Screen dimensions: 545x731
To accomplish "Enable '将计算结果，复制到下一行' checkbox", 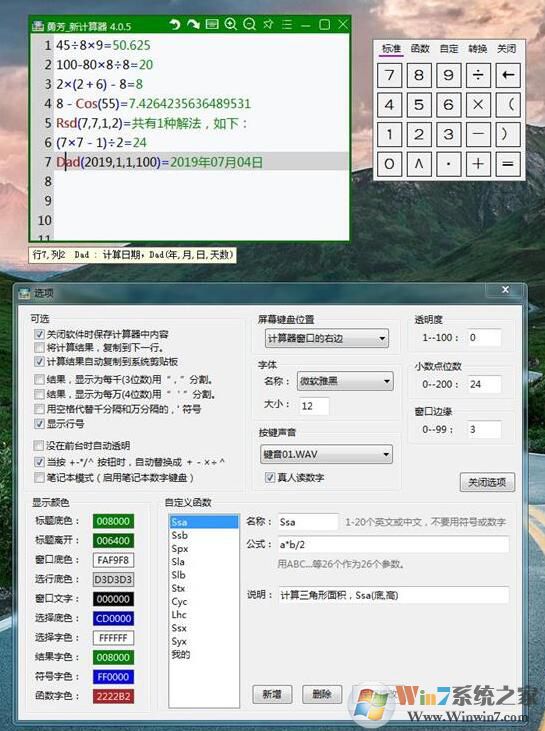I will coord(39,348).
